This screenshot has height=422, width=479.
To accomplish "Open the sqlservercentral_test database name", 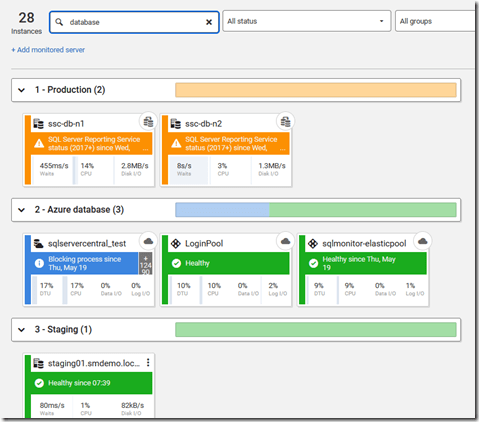I will pyautogui.click(x=87, y=244).
